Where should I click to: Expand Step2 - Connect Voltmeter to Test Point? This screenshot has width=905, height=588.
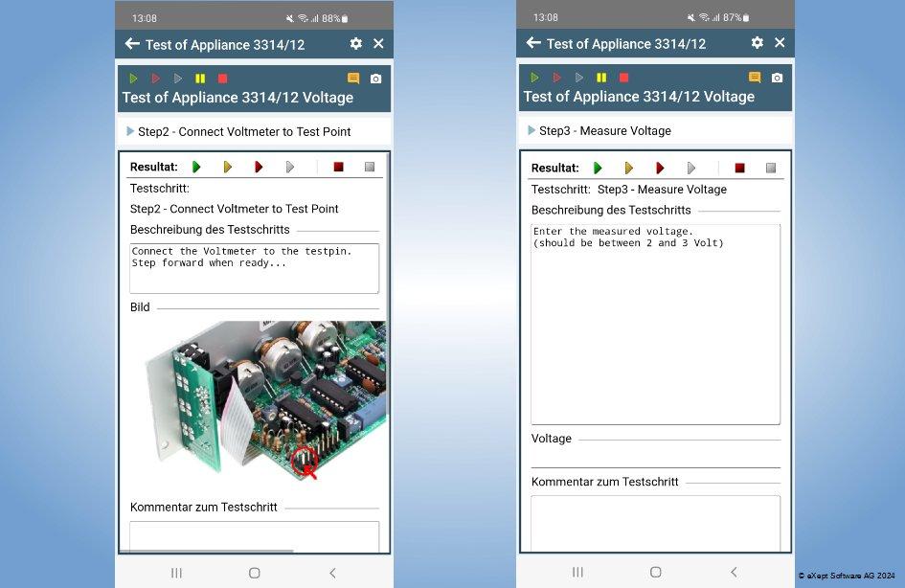pos(254,131)
